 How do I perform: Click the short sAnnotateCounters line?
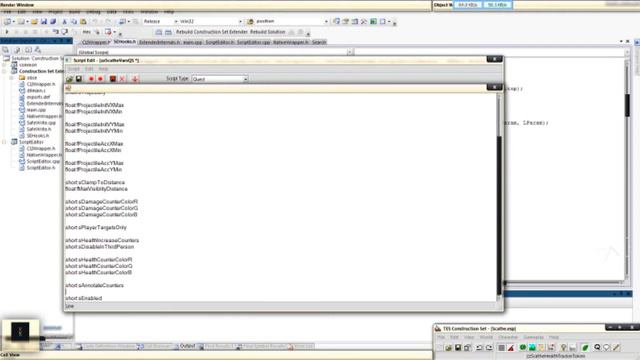pos(94,285)
